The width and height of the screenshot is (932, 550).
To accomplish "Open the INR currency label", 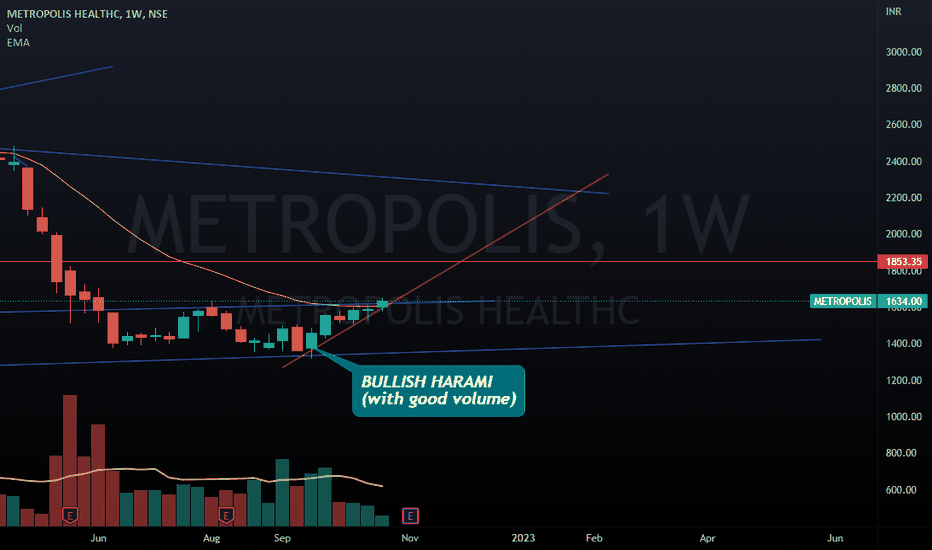I will (x=893, y=11).
